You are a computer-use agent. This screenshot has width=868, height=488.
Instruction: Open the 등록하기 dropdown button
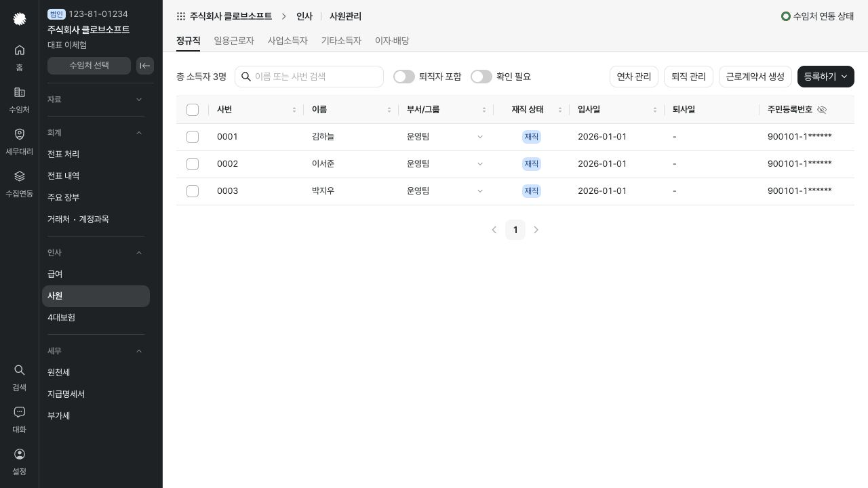pos(826,77)
